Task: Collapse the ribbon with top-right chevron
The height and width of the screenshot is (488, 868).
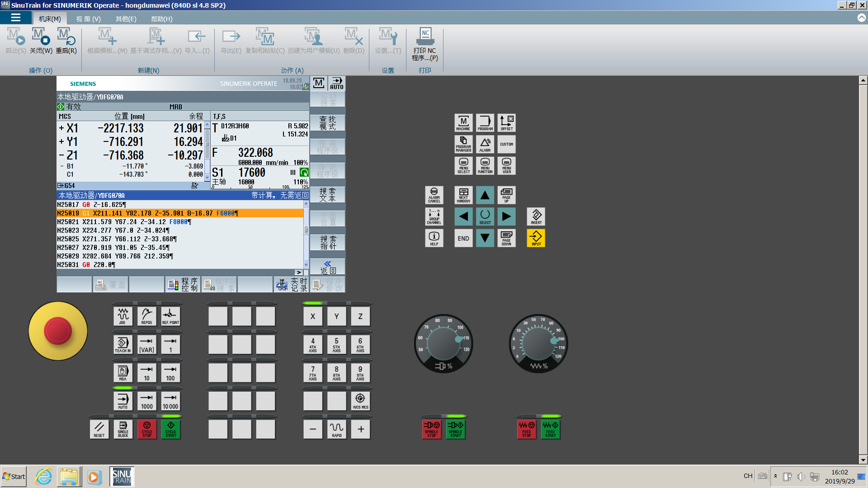Action: coord(861,18)
